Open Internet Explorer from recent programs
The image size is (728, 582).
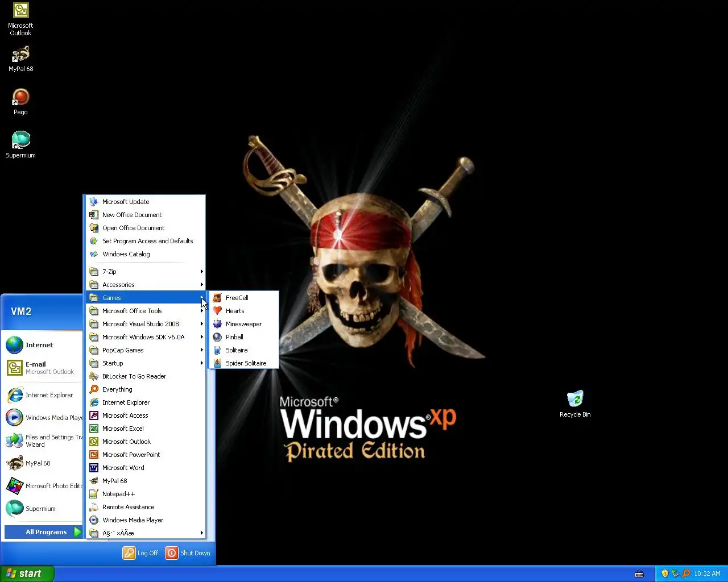coord(43,395)
